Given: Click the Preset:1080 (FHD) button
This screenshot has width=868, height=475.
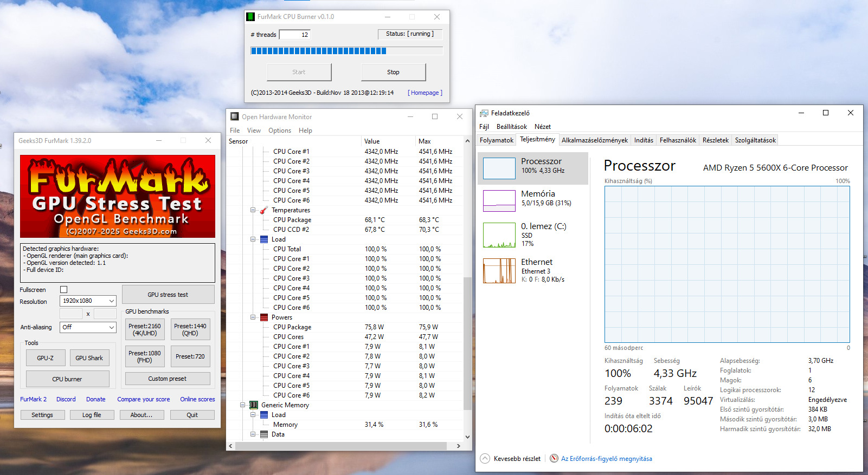Looking at the screenshot, I should (x=145, y=356).
